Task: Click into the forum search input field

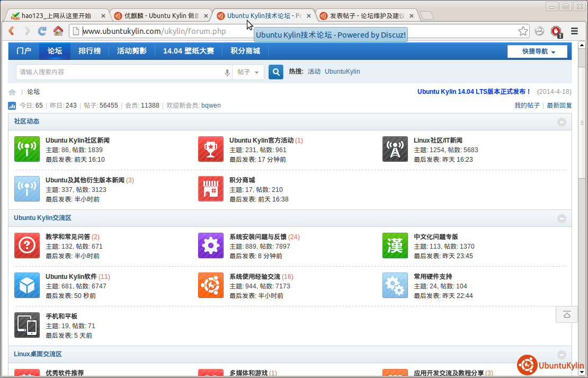Action: click(x=119, y=72)
